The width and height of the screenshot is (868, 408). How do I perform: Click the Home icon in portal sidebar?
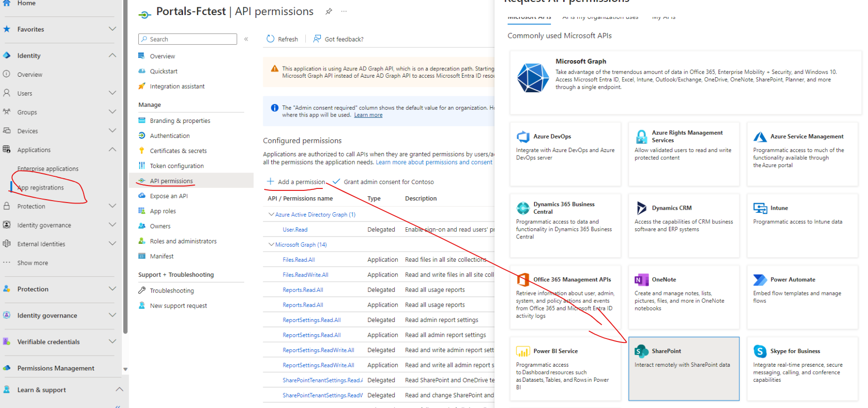(x=7, y=3)
